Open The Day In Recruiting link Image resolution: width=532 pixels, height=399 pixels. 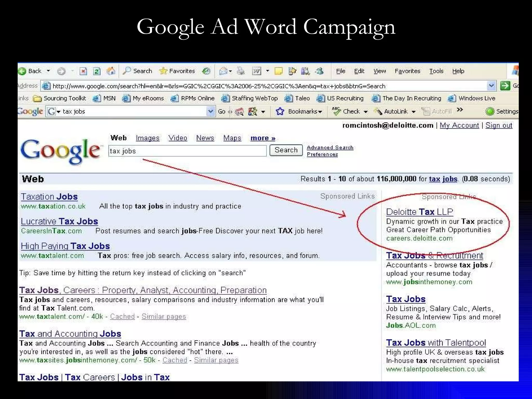[407, 98]
